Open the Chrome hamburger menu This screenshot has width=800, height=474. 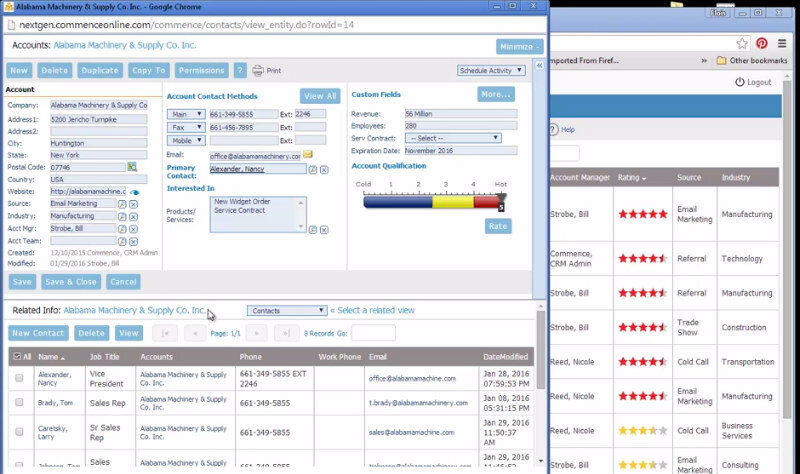click(782, 44)
